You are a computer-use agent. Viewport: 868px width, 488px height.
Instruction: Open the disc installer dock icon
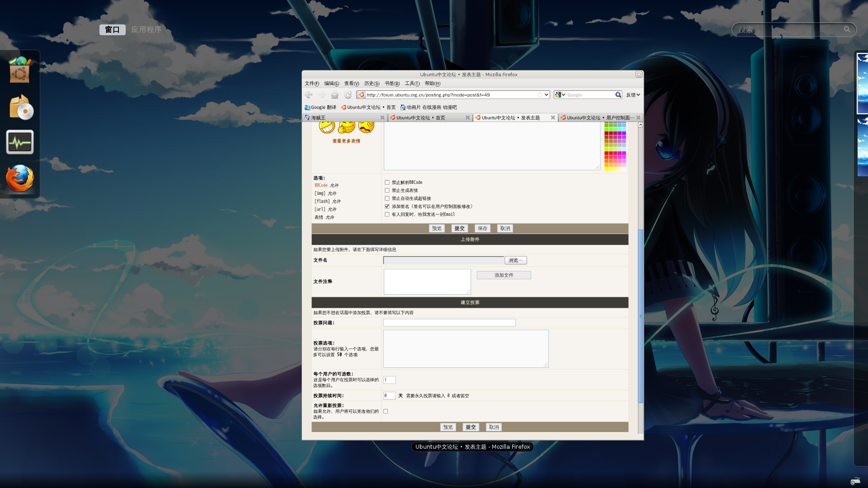pos(21,108)
